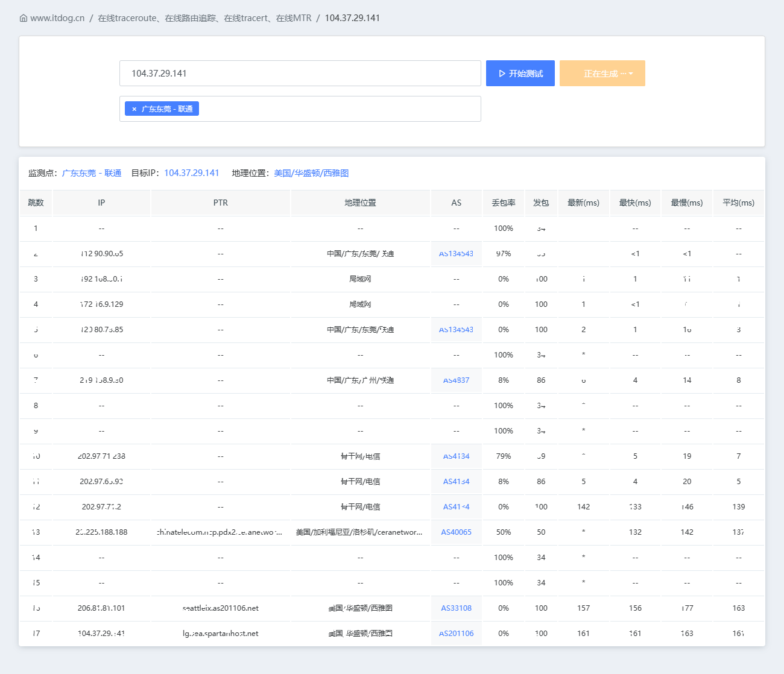Click the 丢包率 column header
784x674 pixels.
[504, 203]
